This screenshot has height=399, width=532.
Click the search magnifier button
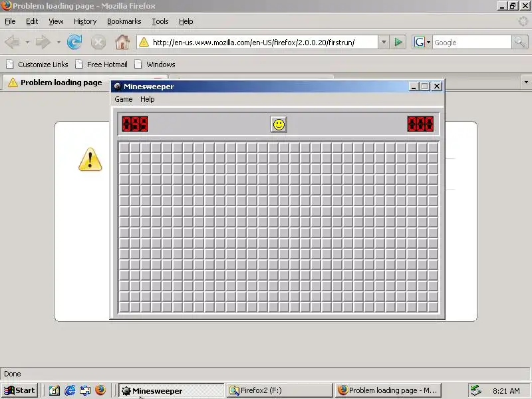pos(519,42)
